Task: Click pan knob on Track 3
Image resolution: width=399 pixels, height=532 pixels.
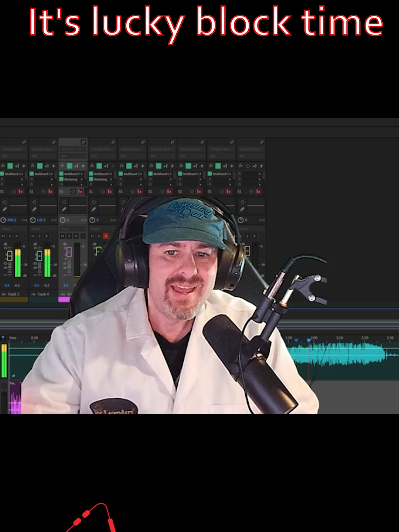Action: 3,220
